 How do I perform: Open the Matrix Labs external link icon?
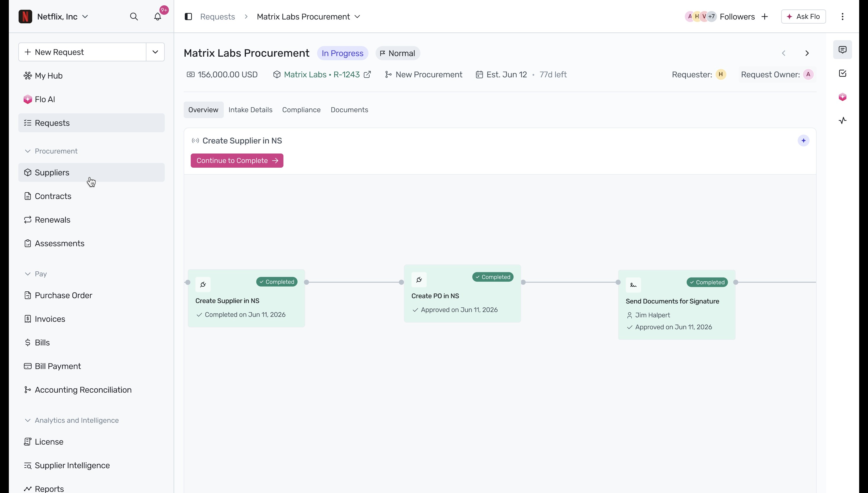tap(367, 74)
